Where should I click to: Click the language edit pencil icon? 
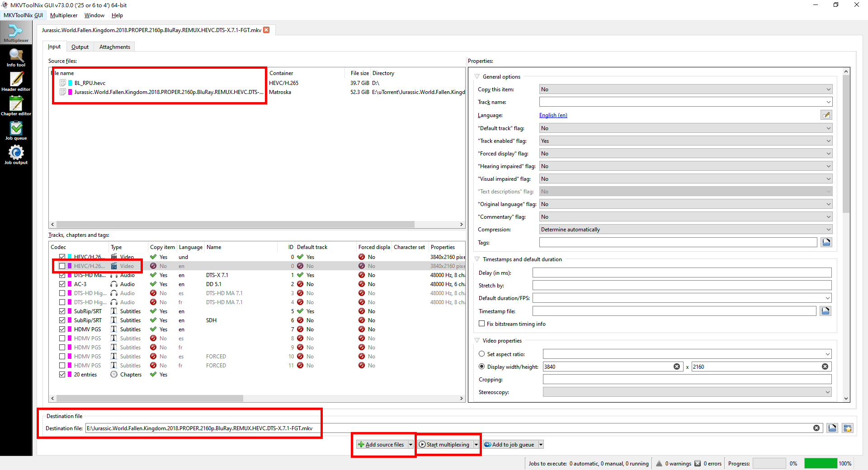point(826,115)
